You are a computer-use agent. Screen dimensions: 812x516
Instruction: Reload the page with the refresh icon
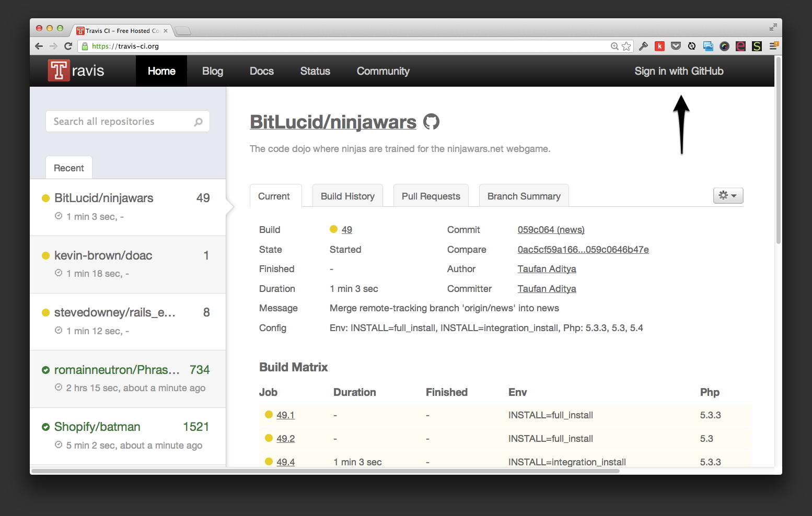68,46
